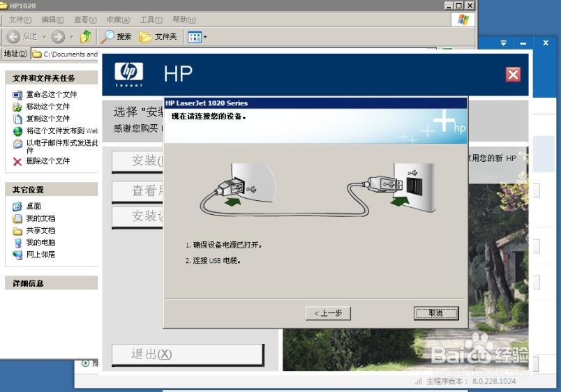Open the 工具(T) menu
The image size is (561, 392).
(151, 20)
